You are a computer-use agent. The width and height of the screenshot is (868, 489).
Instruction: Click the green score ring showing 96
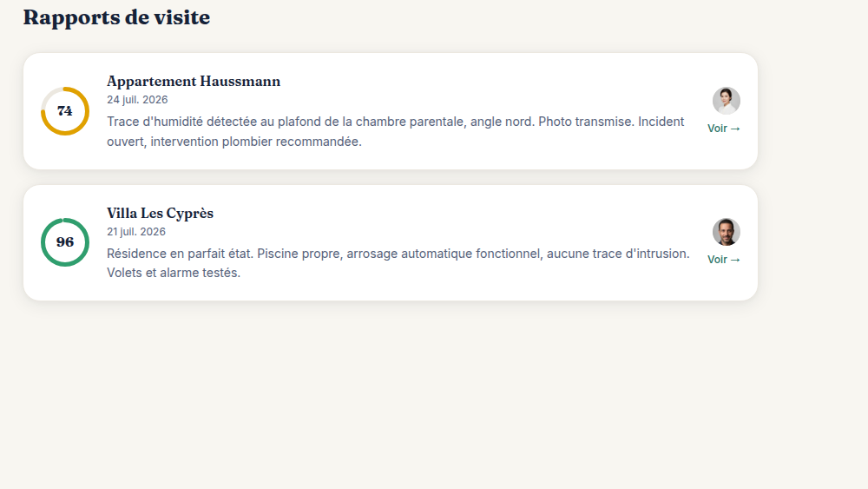coord(65,242)
